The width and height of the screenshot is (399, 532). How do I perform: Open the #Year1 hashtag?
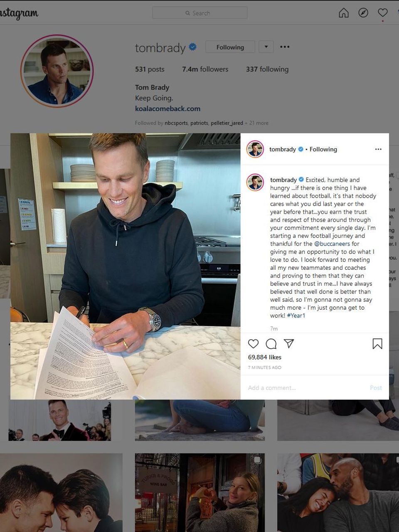(296, 315)
